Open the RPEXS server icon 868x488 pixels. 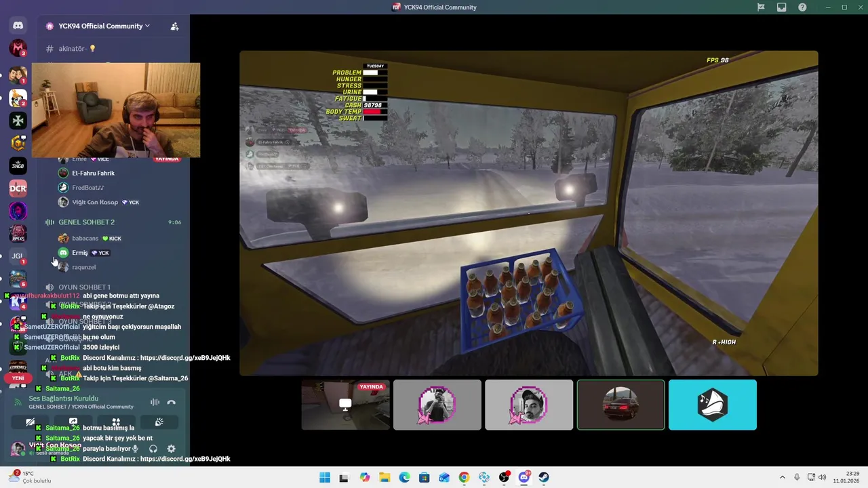[x=18, y=233]
